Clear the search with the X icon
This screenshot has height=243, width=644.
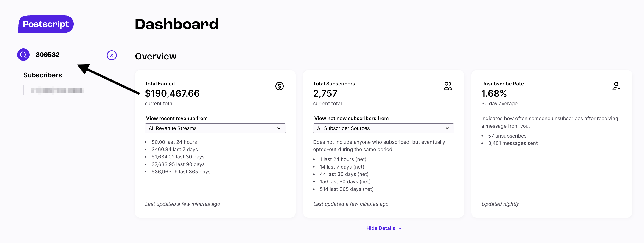click(112, 55)
